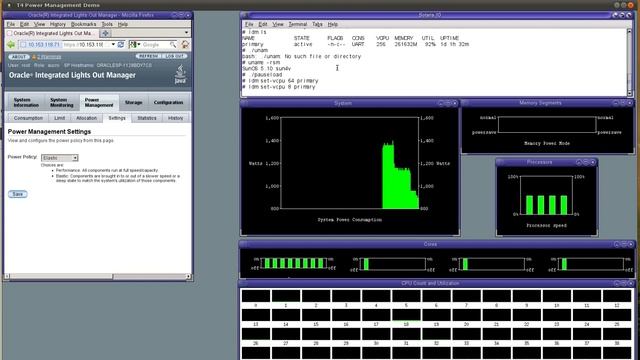
Task: Click the Processor Speed bar chart
Action: coord(547,196)
